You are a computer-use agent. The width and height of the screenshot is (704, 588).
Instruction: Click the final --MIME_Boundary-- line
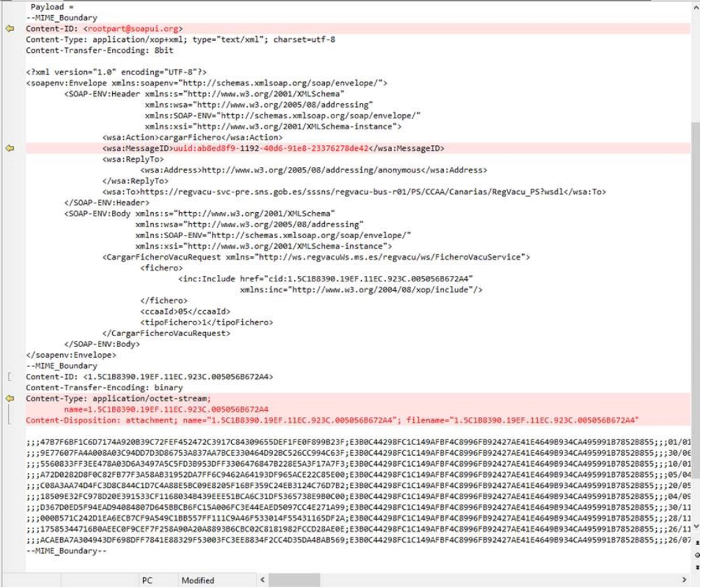[66, 552]
